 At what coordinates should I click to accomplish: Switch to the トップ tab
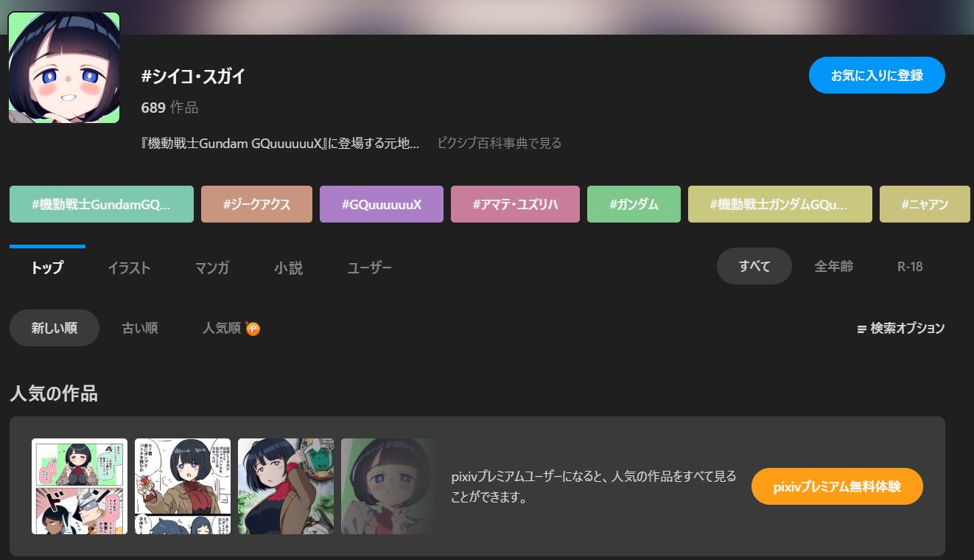(x=47, y=267)
